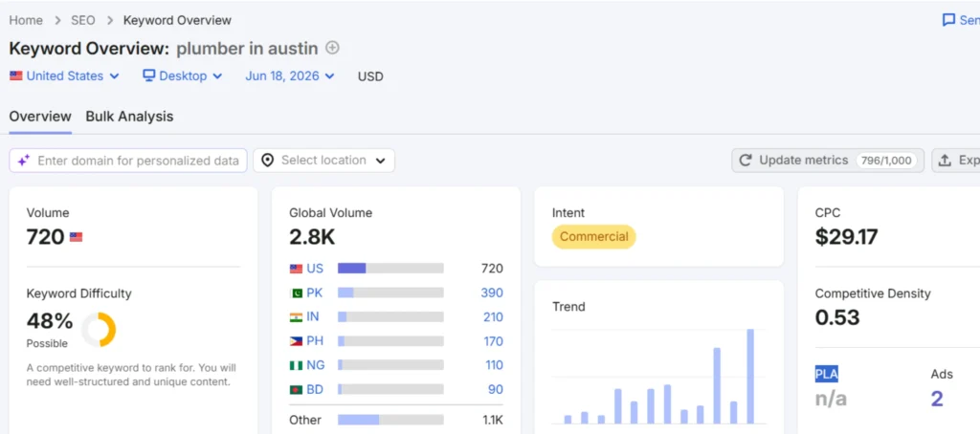The height and width of the screenshot is (434, 980).
Task: Click the plus icon beside plumber in austin
Action: pos(332,48)
